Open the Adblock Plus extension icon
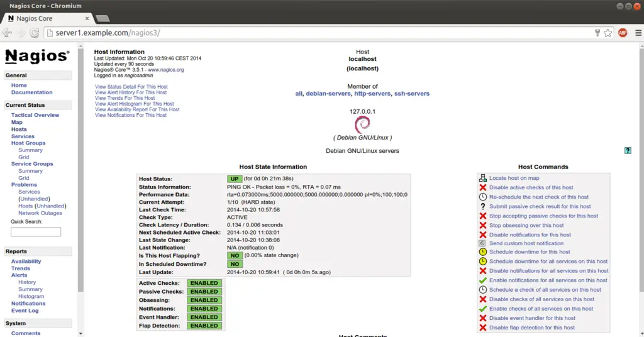The width and height of the screenshot is (644, 337). pos(623,33)
